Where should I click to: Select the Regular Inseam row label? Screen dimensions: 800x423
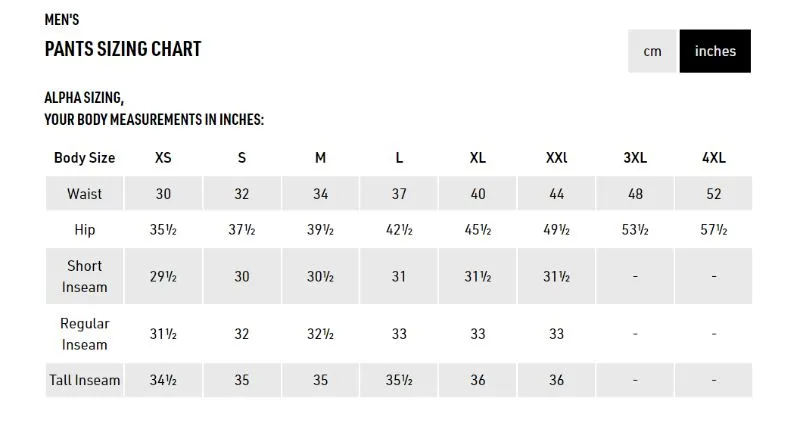click(x=85, y=334)
